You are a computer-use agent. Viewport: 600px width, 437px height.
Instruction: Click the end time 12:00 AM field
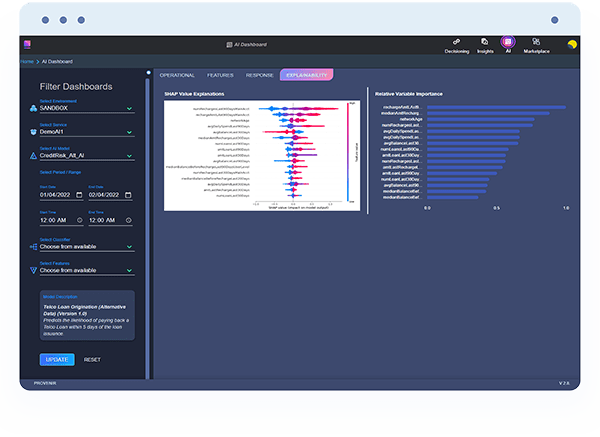pyautogui.click(x=110, y=220)
